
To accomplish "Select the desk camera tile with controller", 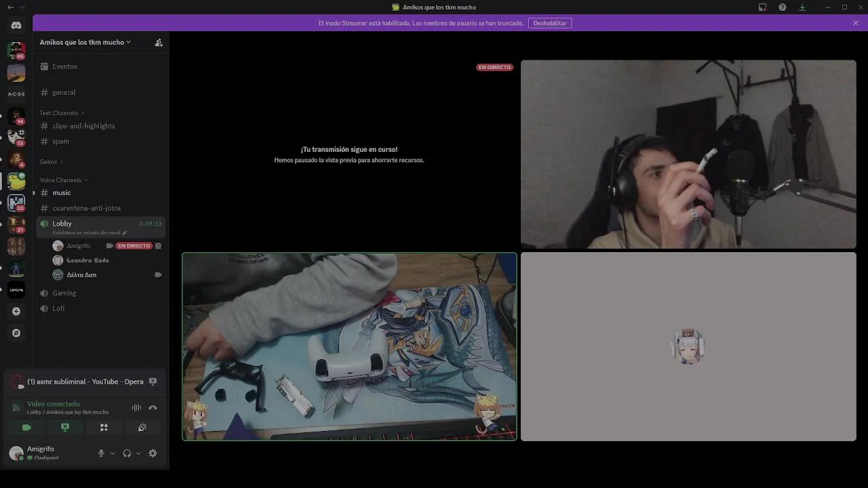I will [349, 347].
